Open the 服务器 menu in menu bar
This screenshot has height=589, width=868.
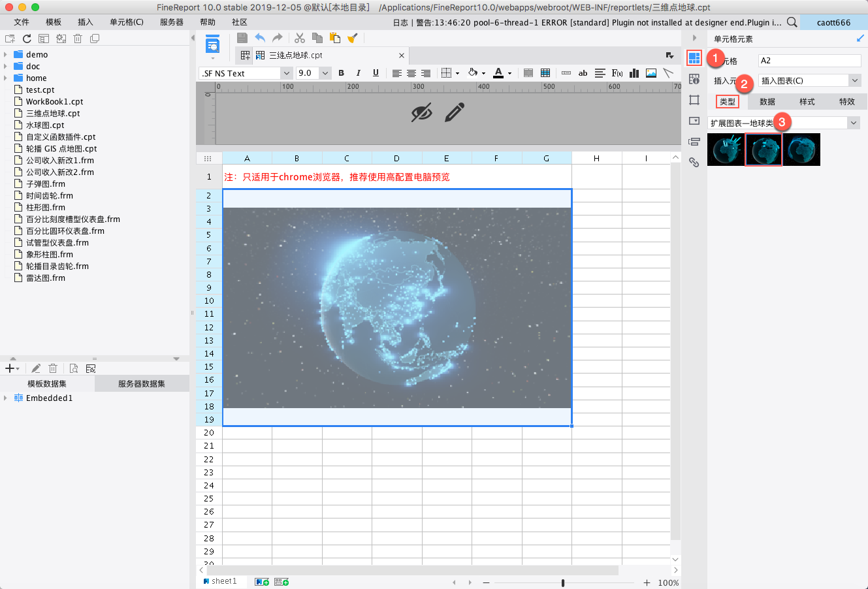[171, 22]
